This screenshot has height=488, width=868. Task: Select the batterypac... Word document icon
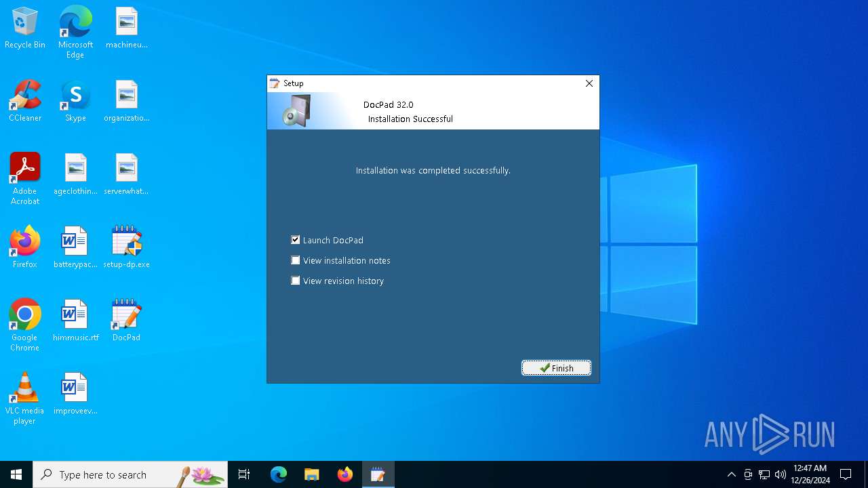(75, 248)
